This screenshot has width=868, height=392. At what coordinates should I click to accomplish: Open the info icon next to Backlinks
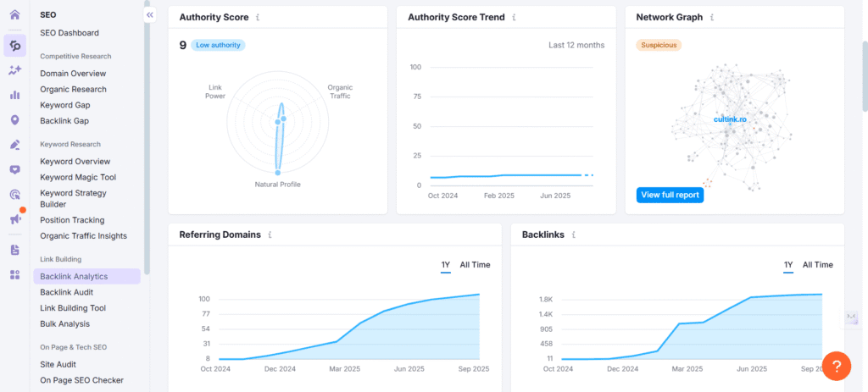[574, 235]
